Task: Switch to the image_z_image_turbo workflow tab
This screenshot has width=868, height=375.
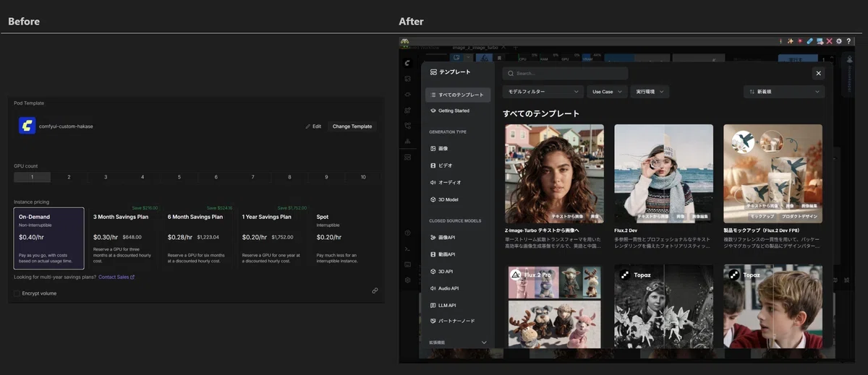Action: (475, 47)
